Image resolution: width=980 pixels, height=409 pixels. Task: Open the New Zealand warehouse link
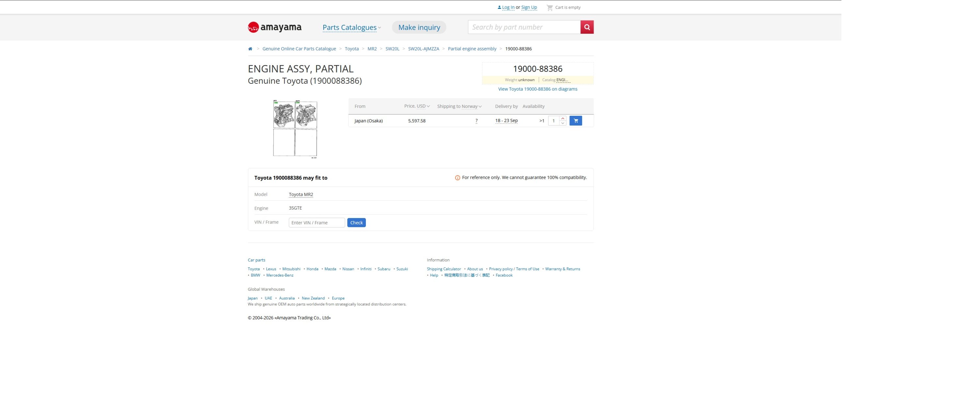pos(313,298)
